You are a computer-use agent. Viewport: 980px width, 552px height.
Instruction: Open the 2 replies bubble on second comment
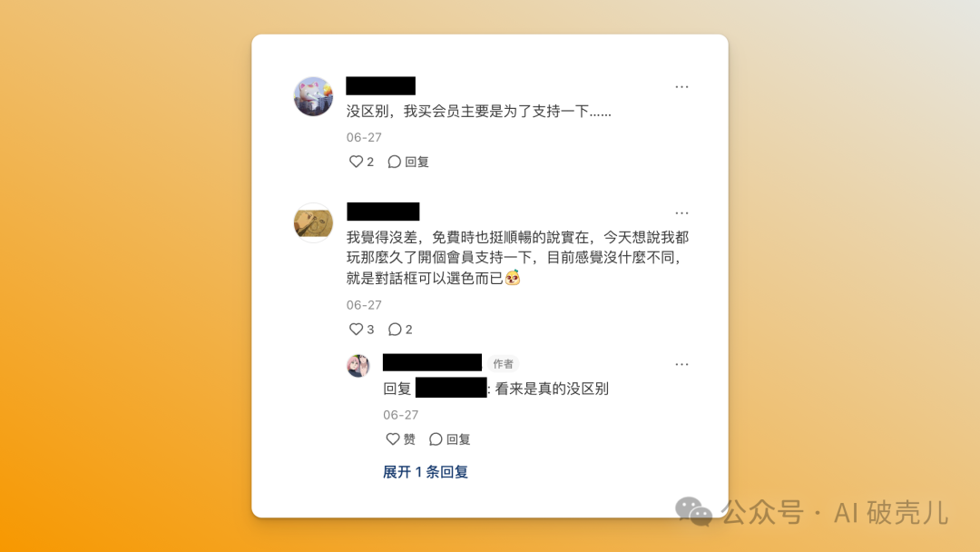click(x=395, y=330)
